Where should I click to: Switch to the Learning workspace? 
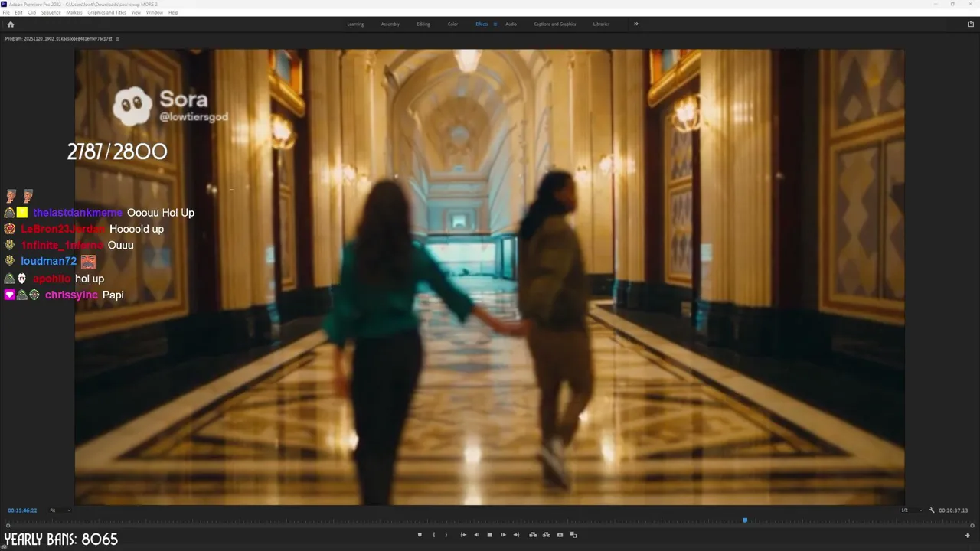pos(355,24)
